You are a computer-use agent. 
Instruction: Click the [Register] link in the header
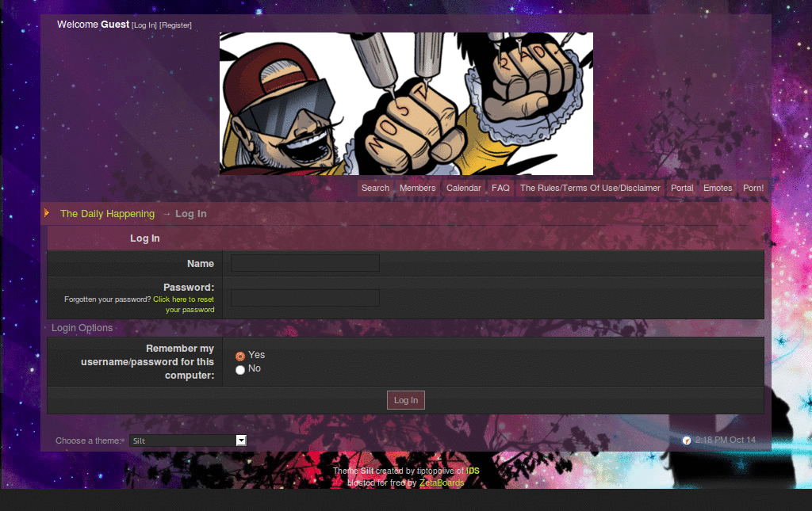pos(175,25)
